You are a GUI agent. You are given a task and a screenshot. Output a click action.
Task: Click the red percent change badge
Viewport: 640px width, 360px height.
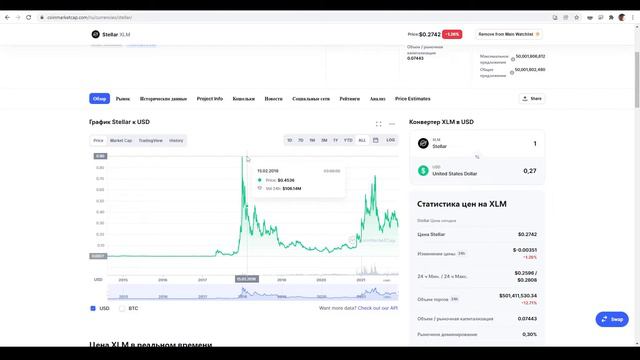[452, 34]
